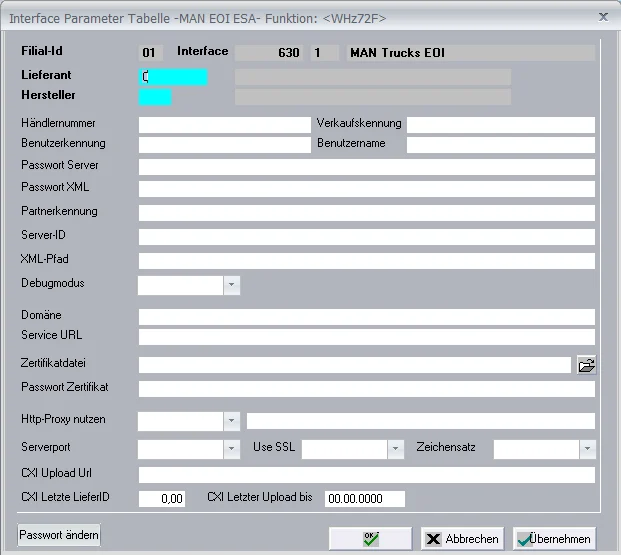Click the Server-ID input field
621x555 pixels.
367,237
